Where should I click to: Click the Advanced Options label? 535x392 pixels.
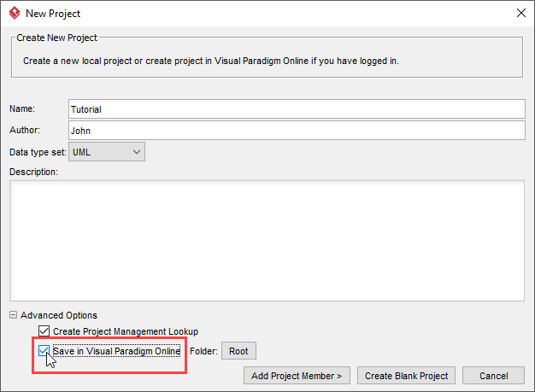[59, 315]
